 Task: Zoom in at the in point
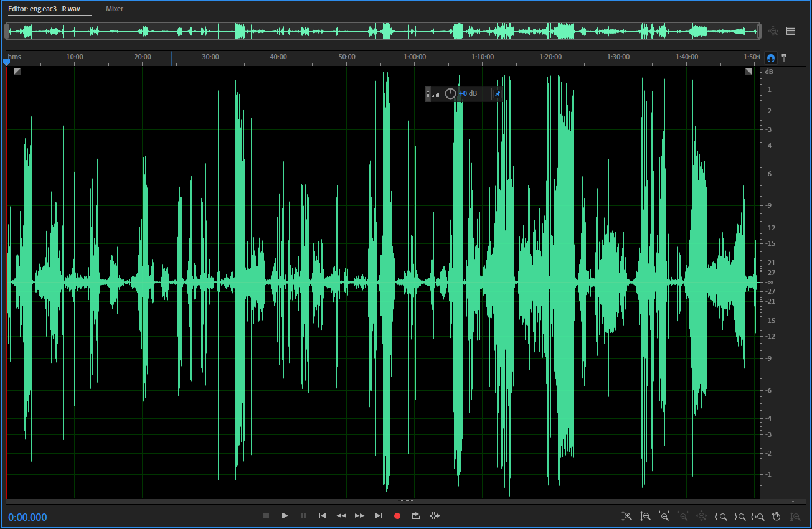tap(721, 516)
